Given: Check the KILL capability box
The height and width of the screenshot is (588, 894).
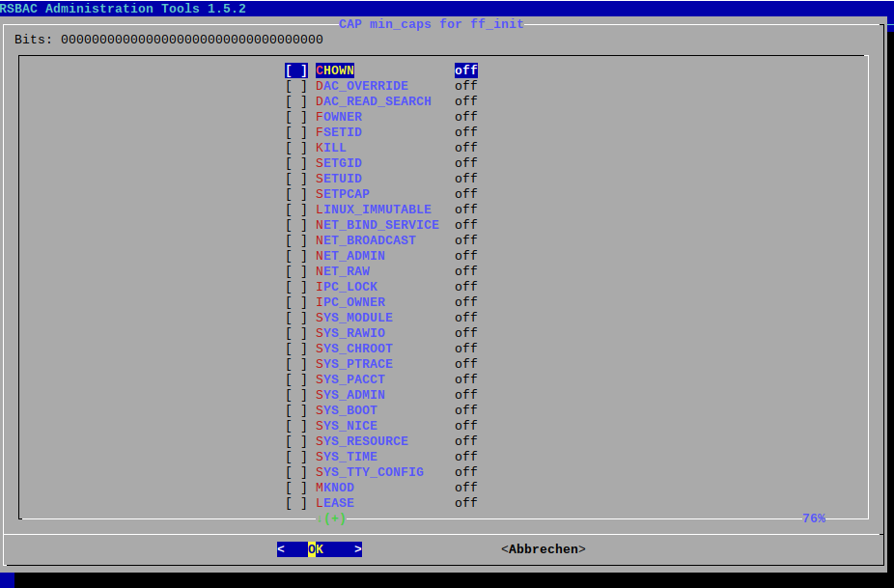Looking at the screenshot, I should point(296,148).
